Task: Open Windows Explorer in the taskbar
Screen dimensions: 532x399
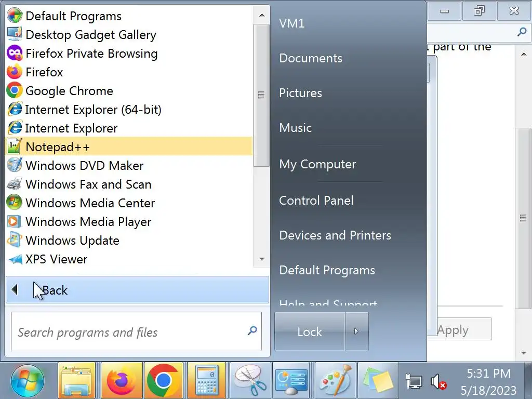Action: pos(77,381)
